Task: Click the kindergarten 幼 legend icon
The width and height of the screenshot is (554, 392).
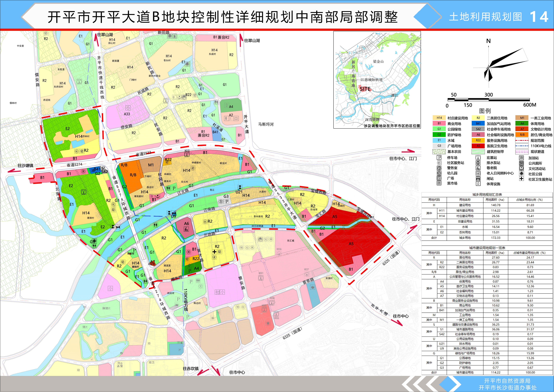Action: point(439,173)
